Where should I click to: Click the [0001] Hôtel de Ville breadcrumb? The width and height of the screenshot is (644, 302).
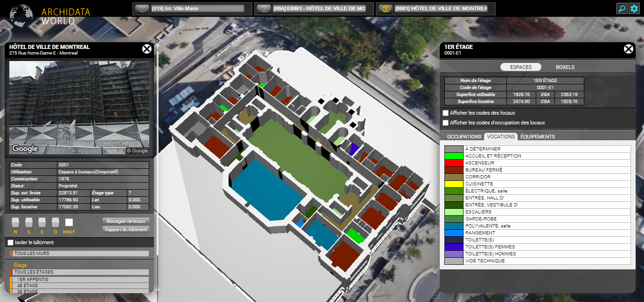[441, 8]
